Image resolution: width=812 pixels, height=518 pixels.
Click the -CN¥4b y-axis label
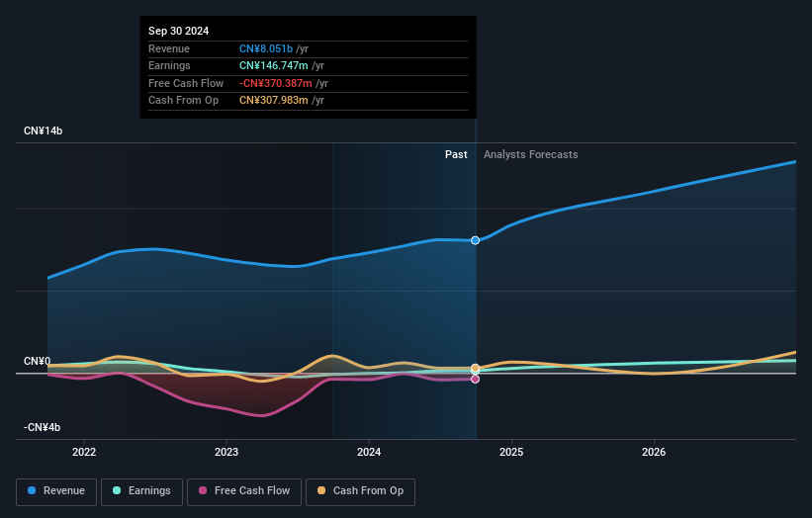(42, 427)
